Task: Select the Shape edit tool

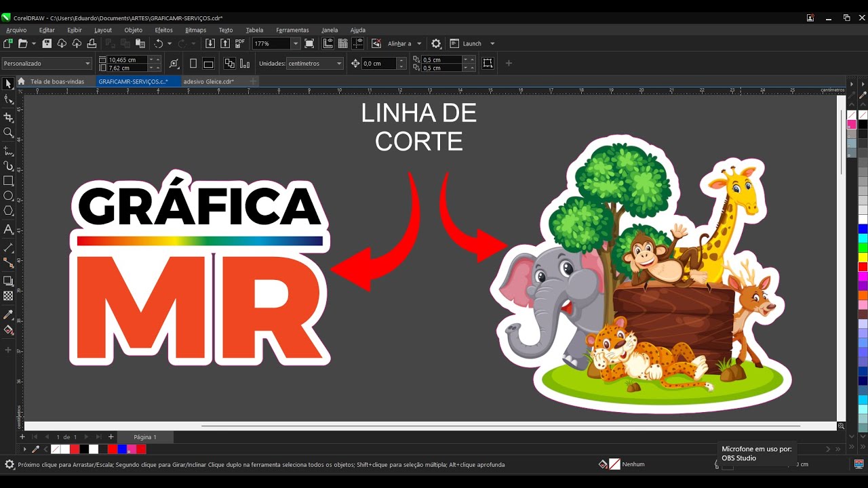Action: 8,100
